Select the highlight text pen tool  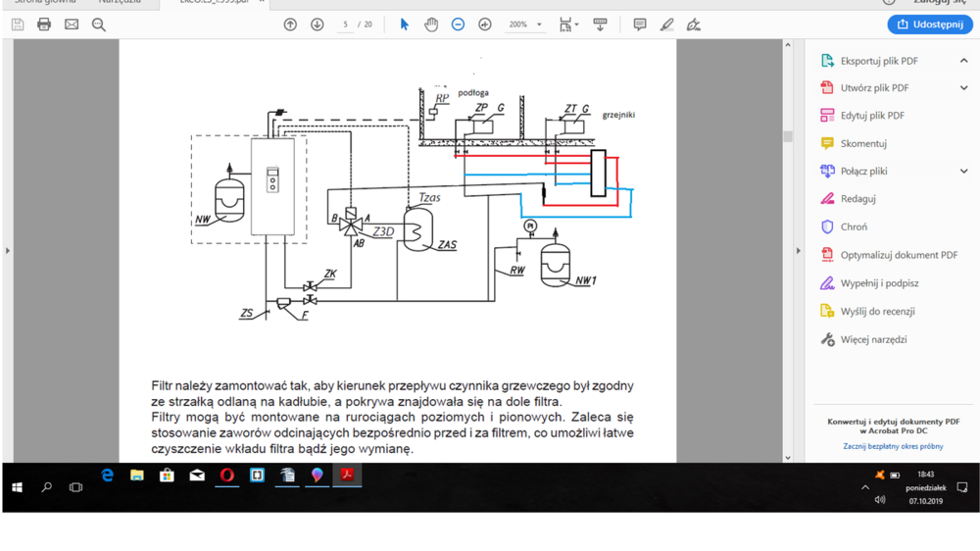666,25
